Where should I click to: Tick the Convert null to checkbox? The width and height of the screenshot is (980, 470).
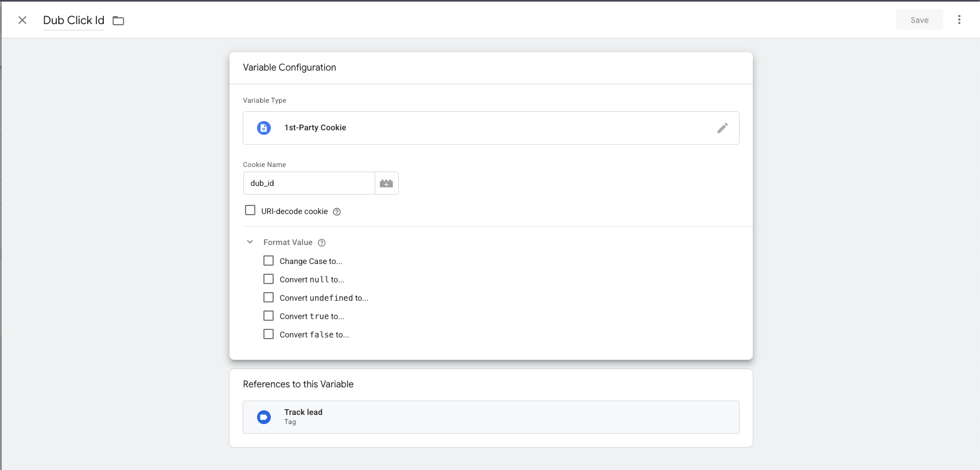[x=269, y=279]
